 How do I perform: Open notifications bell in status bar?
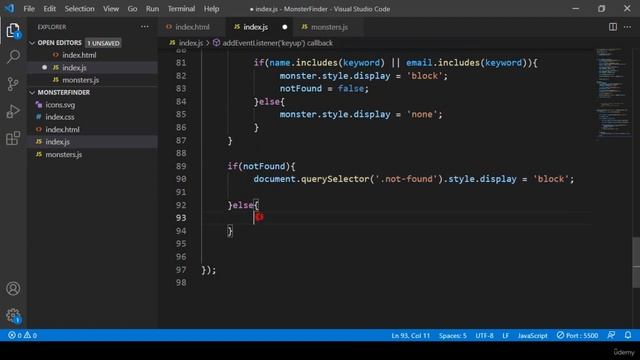tap(628, 336)
